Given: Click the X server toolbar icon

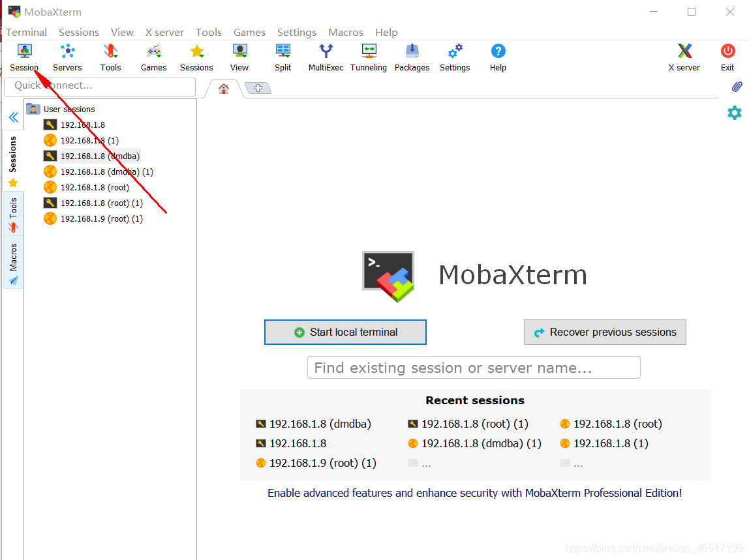Looking at the screenshot, I should coord(684,51).
